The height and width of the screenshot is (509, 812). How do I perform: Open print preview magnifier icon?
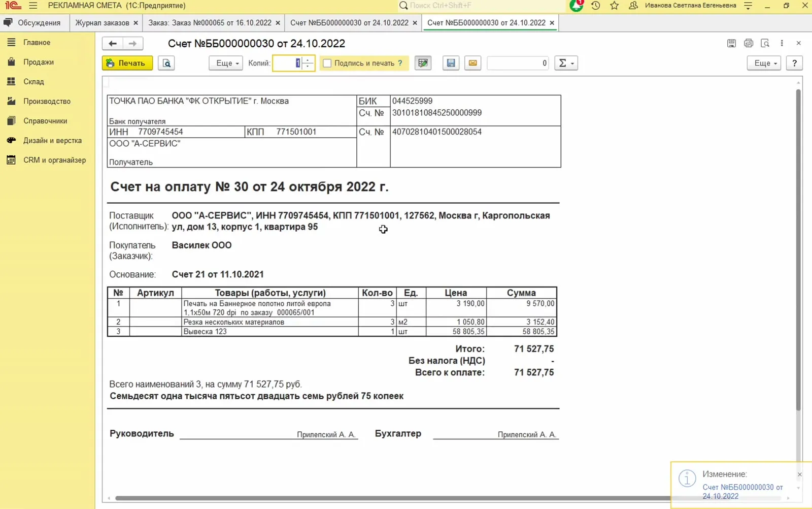(166, 63)
